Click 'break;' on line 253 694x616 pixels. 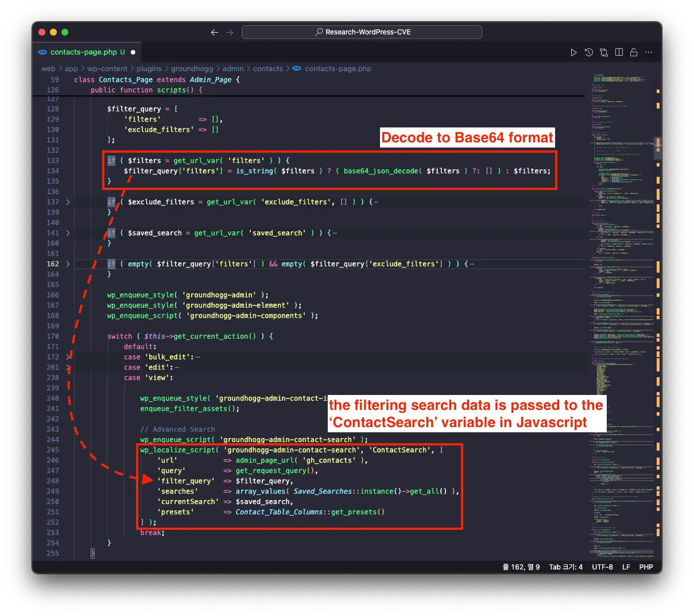pyautogui.click(x=152, y=533)
